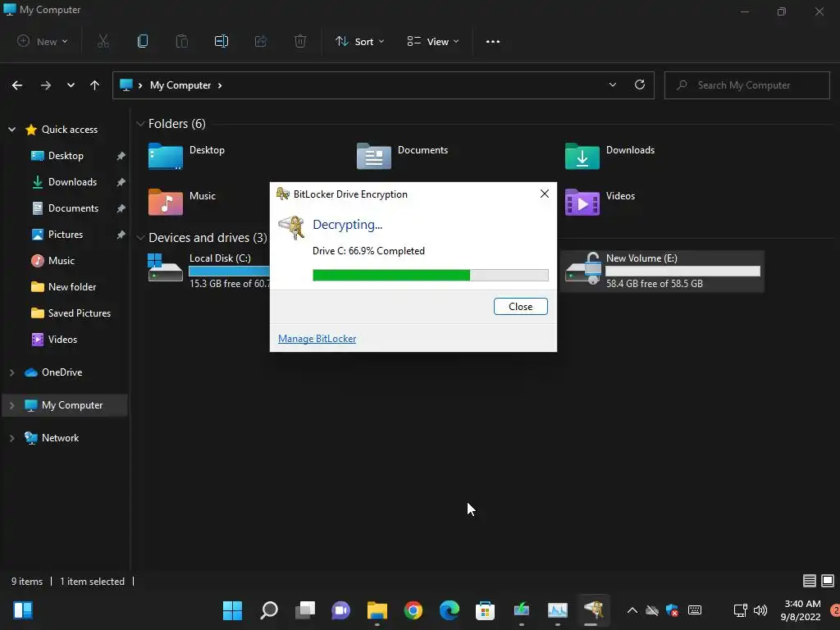Open recent locations dropdown arrow
840x630 pixels.
[x=71, y=85]
